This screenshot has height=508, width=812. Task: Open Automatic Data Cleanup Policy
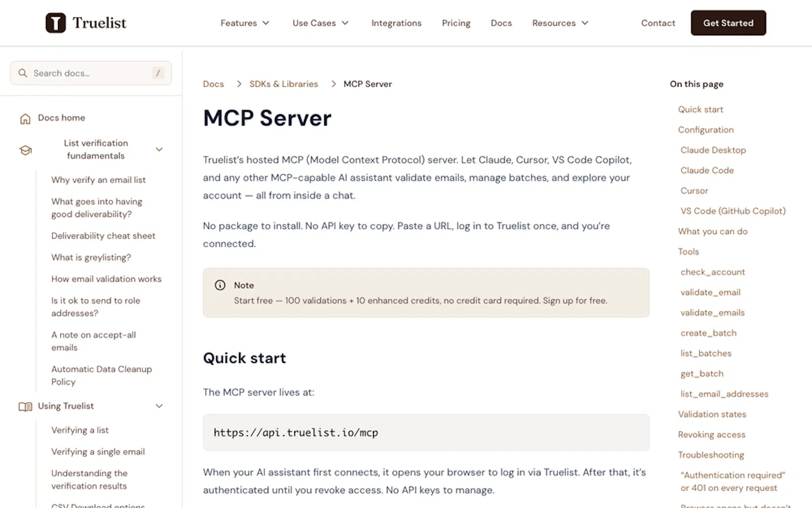[x=101, y=375]
